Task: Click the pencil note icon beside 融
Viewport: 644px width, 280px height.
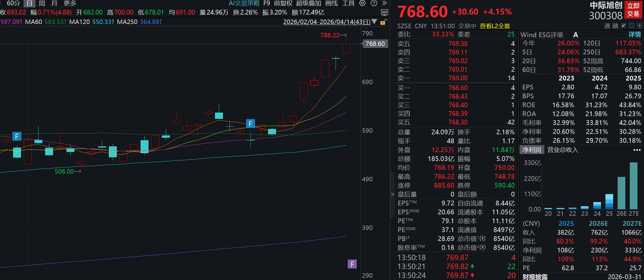Action: pyautogui.click(x=623, y=26)
